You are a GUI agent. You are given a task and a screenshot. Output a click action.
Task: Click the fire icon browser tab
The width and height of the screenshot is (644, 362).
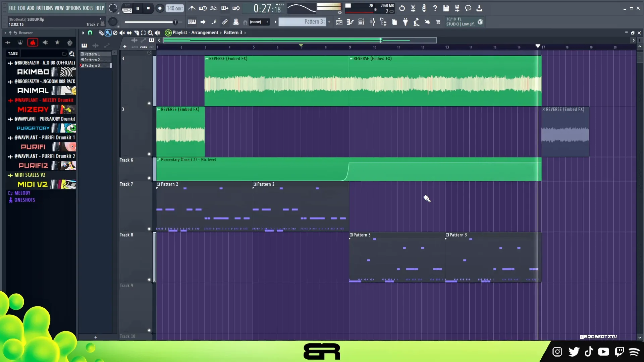pyautogui.click(x=33, y=43)
